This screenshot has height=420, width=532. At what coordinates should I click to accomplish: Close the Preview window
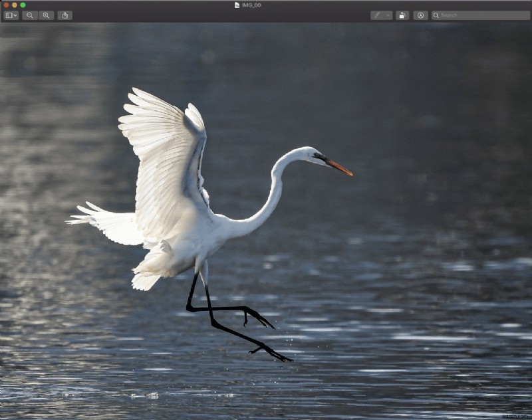(6, 5)
